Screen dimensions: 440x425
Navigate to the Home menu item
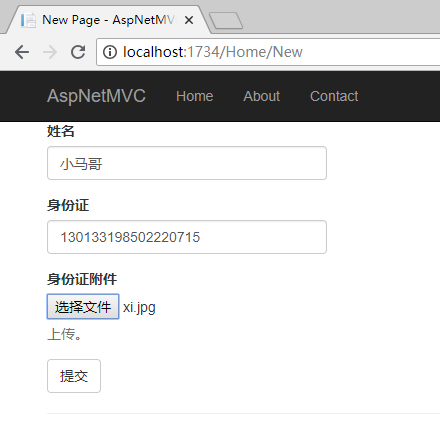[x=195, y=96]
